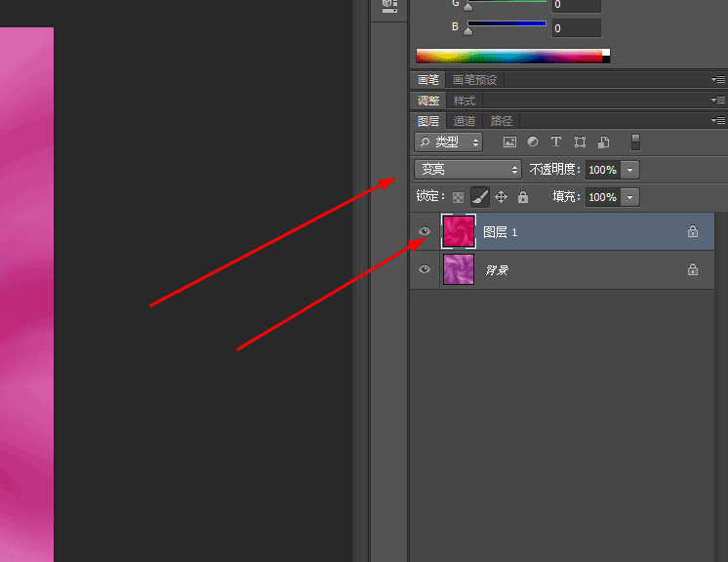Switch to the 图层 tab

428,121
